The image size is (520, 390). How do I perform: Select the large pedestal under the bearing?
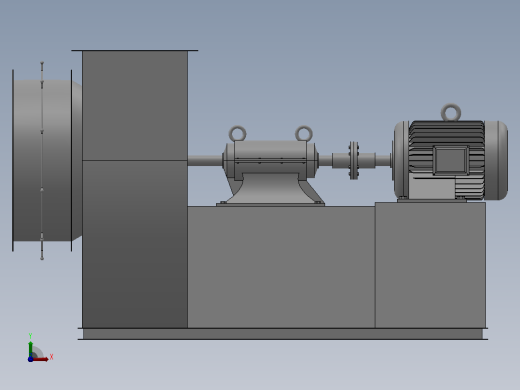point(281,267)
